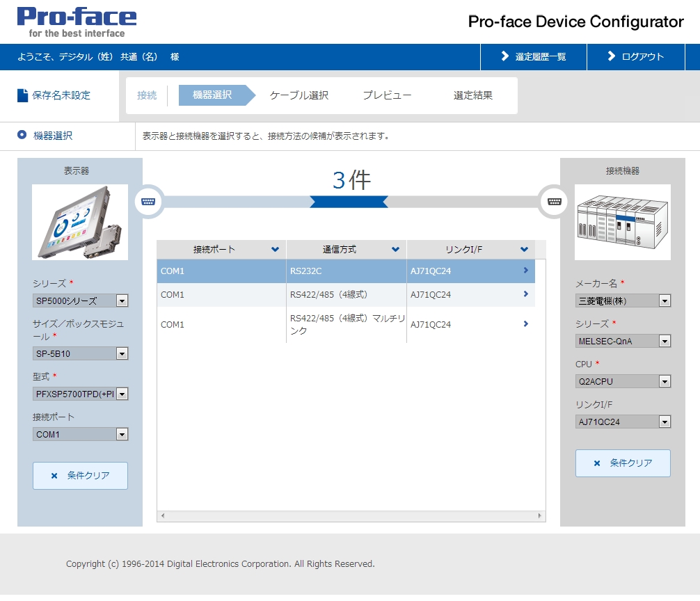The width and height of the screenshot is (700, 601).
Task: Open the 通信方式 sort dropdown in the table header
Action: [x=396, y=249]
